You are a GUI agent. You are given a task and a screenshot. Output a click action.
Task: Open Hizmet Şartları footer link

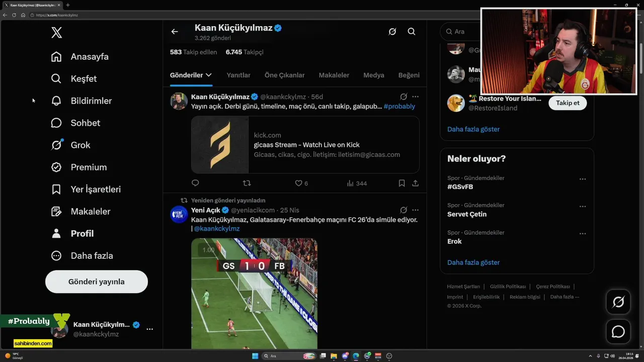[x=463, y=287]
